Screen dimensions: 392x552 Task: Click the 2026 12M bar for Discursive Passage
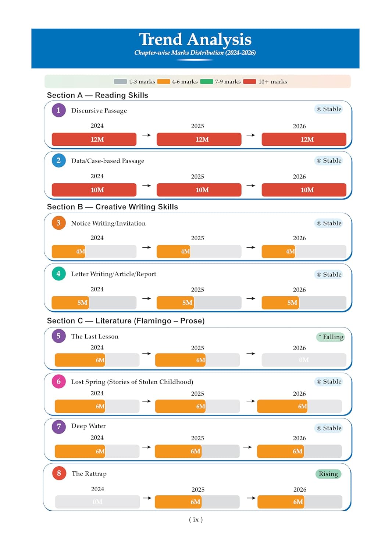[x=304, y=139]
